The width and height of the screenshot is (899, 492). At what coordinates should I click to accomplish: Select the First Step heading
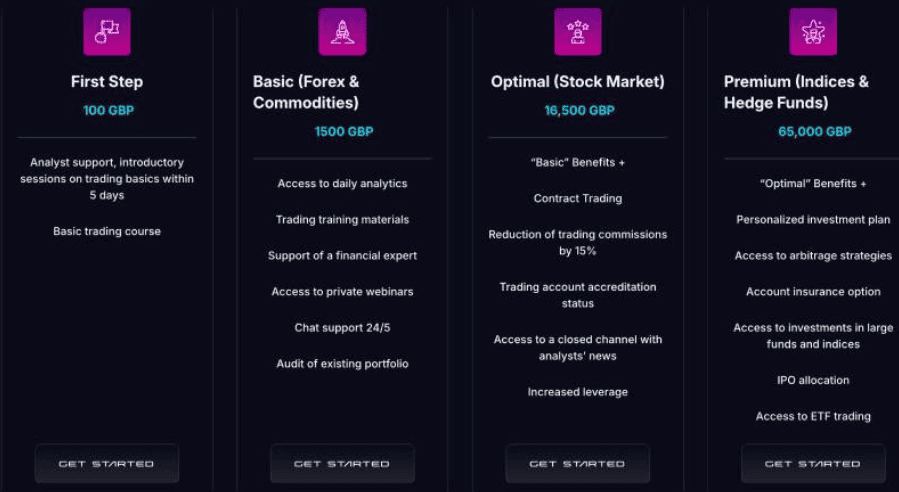107,82
